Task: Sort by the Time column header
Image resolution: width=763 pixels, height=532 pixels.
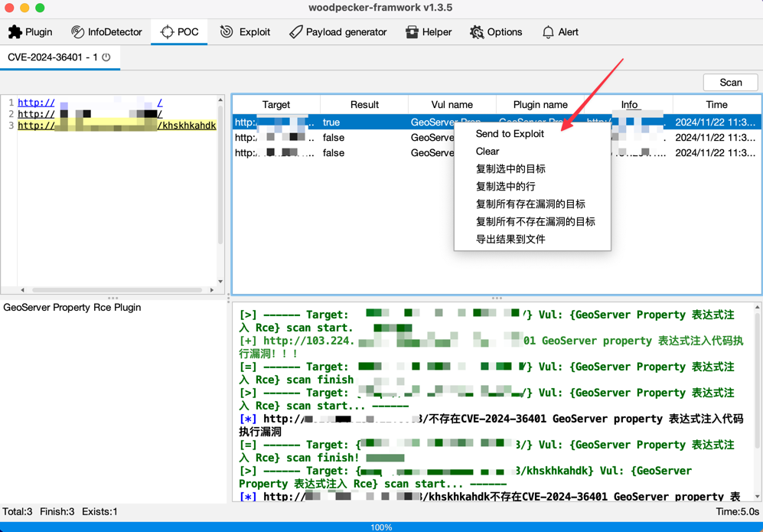Action: click(717, 105)
